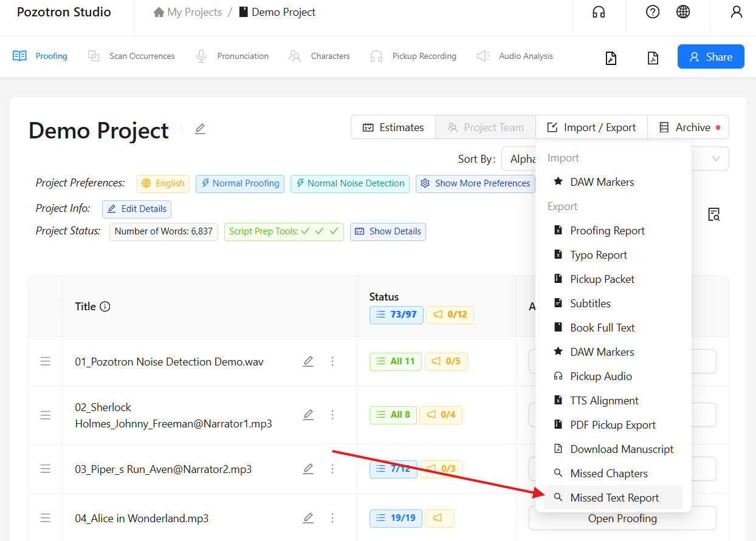Click drag handle for 04_Alice in Wonderland
This screenshot has width=756, height=541.
click(46, 518)
